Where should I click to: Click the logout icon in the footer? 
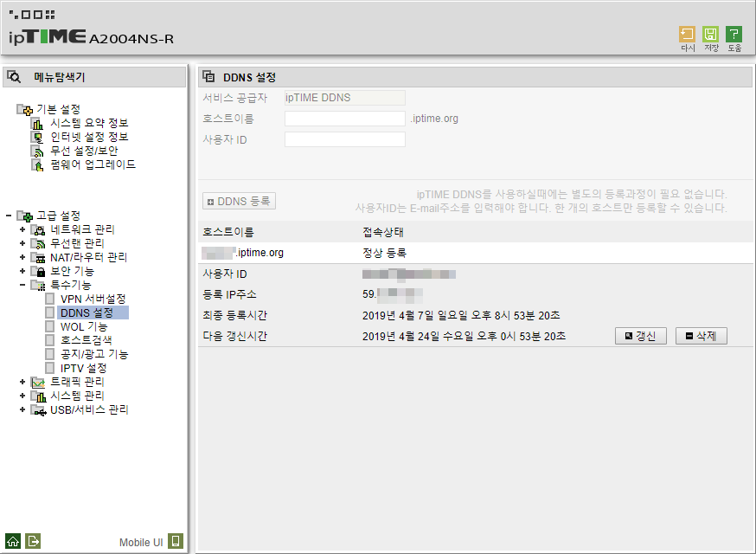(33, 541)
